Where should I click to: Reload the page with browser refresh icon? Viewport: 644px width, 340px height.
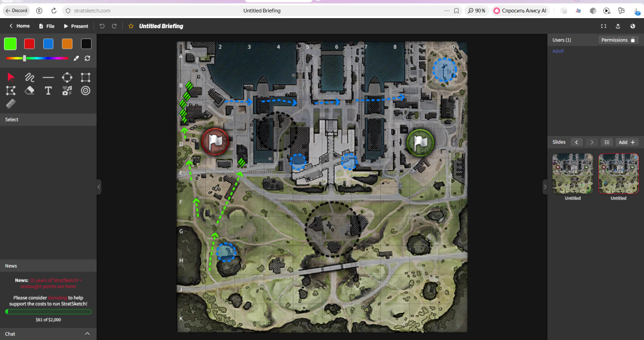click(x=54, y=11)
